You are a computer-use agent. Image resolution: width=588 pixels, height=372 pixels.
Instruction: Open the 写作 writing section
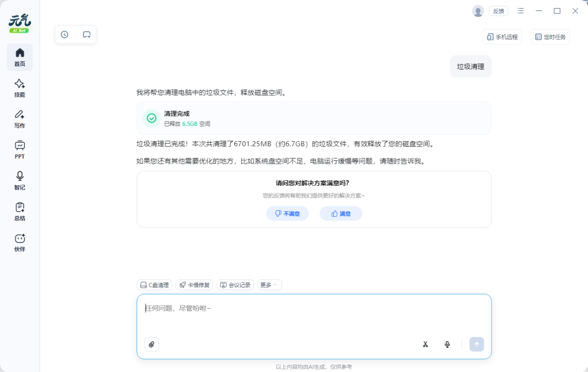pos(20,119)
